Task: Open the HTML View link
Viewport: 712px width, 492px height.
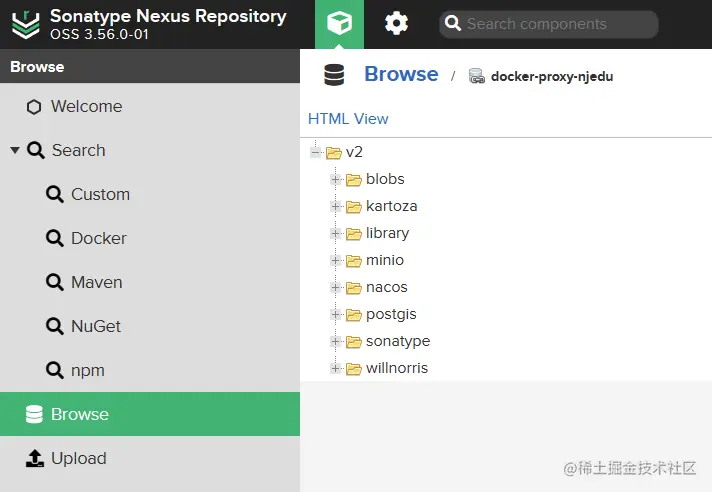Action: 348,119
